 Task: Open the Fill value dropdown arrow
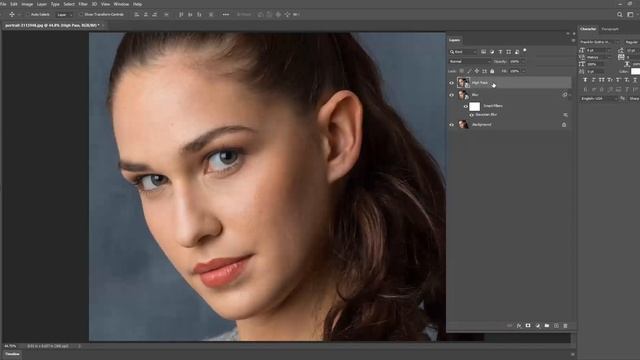524,71
